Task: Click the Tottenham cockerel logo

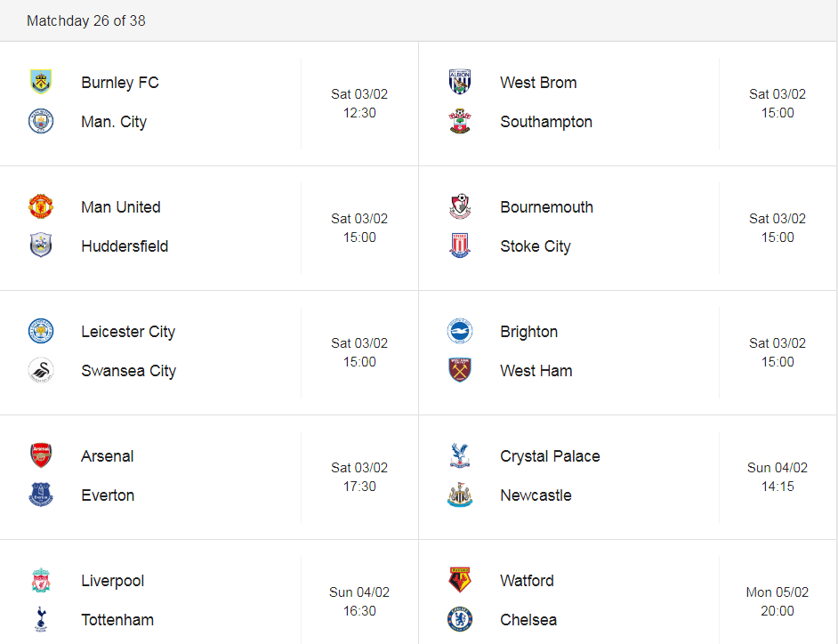Action: point(41,619)
